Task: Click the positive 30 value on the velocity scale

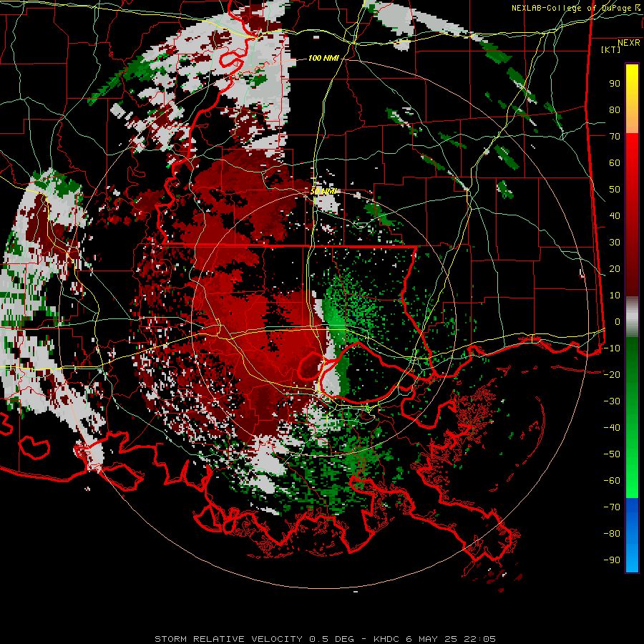Action: (615, 243)
